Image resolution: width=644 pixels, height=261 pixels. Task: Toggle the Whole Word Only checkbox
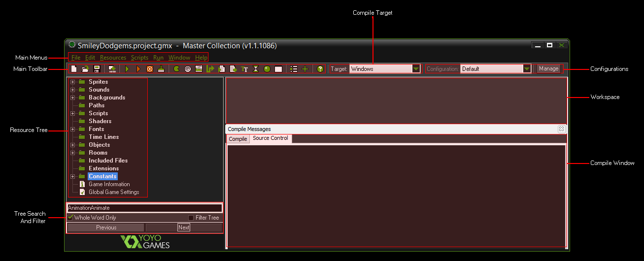pyautogui.click(x=70, y=217)
